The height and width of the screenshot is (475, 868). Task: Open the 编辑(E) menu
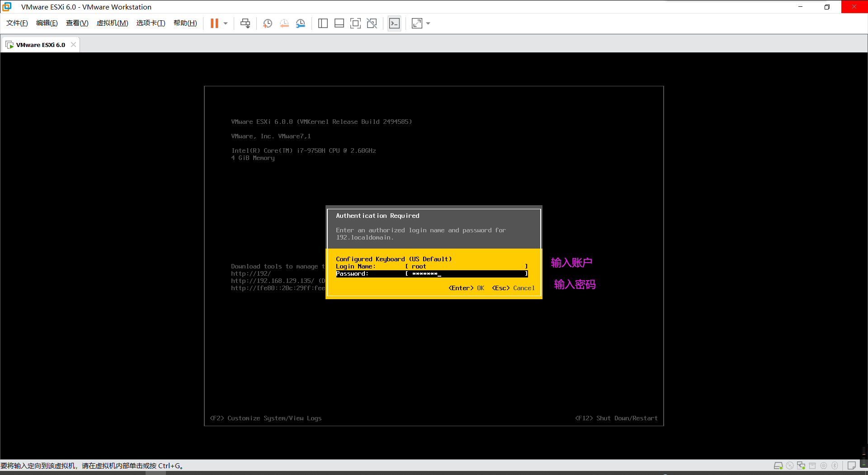pyautogui.click(x=47, y=23)
